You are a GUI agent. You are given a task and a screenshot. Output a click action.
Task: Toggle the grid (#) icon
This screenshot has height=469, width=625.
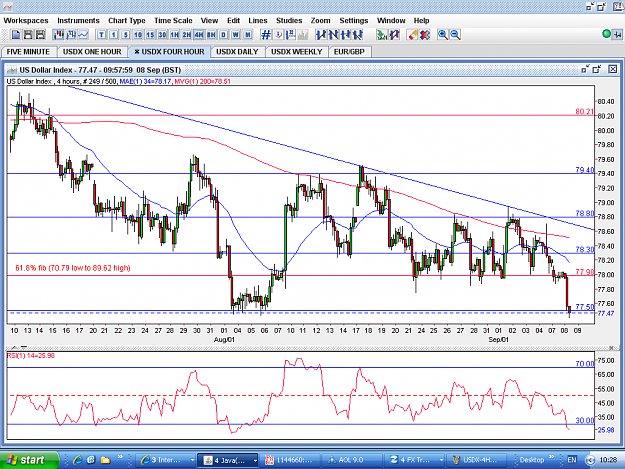tap(266, 35)
